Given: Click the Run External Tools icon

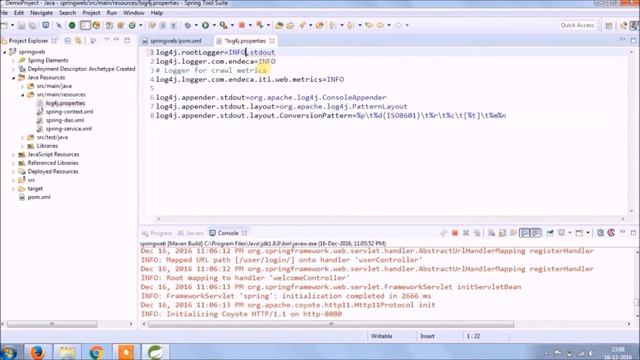Looking at the screenshot, I should pos(223,25).
